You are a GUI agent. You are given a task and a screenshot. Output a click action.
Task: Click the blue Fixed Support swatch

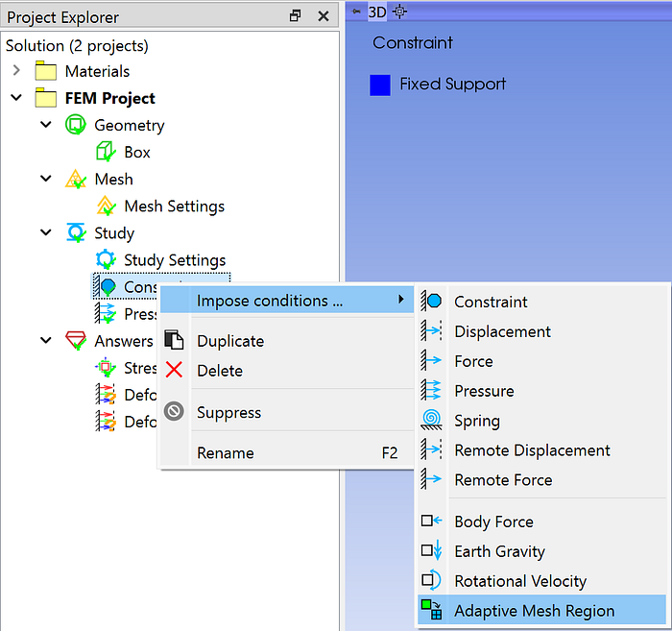[380, 85]
